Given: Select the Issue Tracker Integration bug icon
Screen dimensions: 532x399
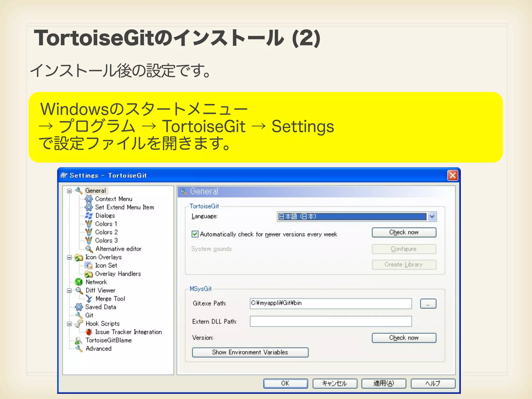Looking at the screenshot, I should 89,332.
